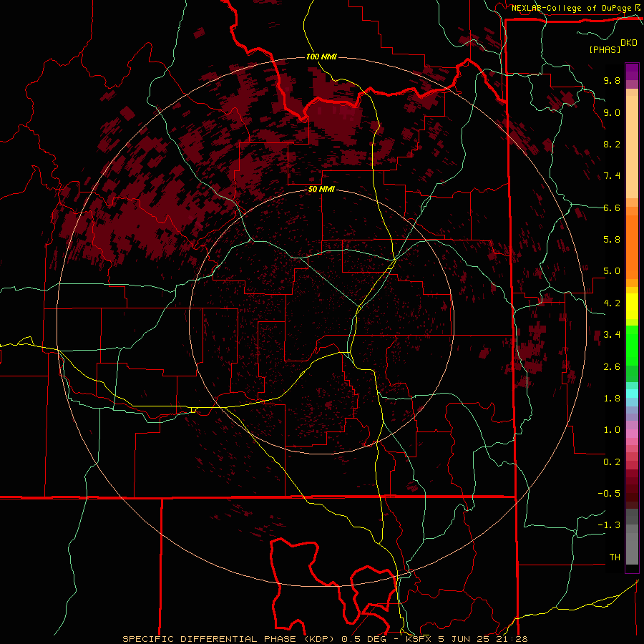Click the 4.2 value on the color scale
644x644 pixels.
(612, 303)
